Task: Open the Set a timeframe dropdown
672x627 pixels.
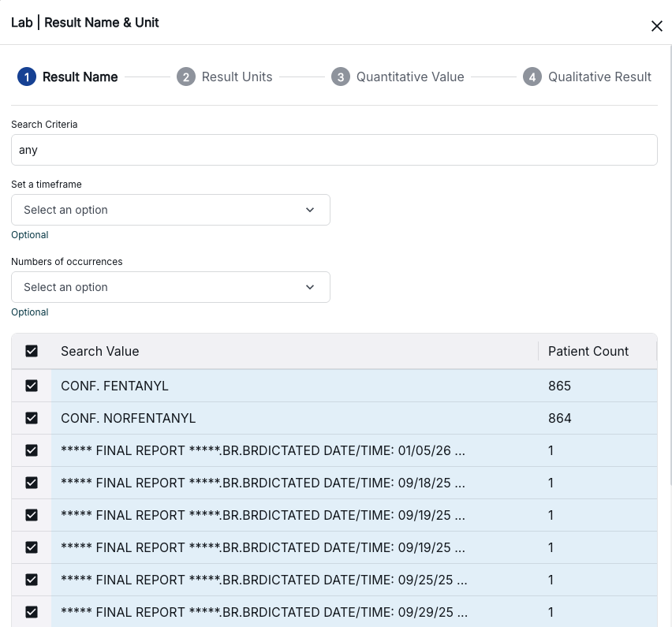Action: [x=170, y=210]
